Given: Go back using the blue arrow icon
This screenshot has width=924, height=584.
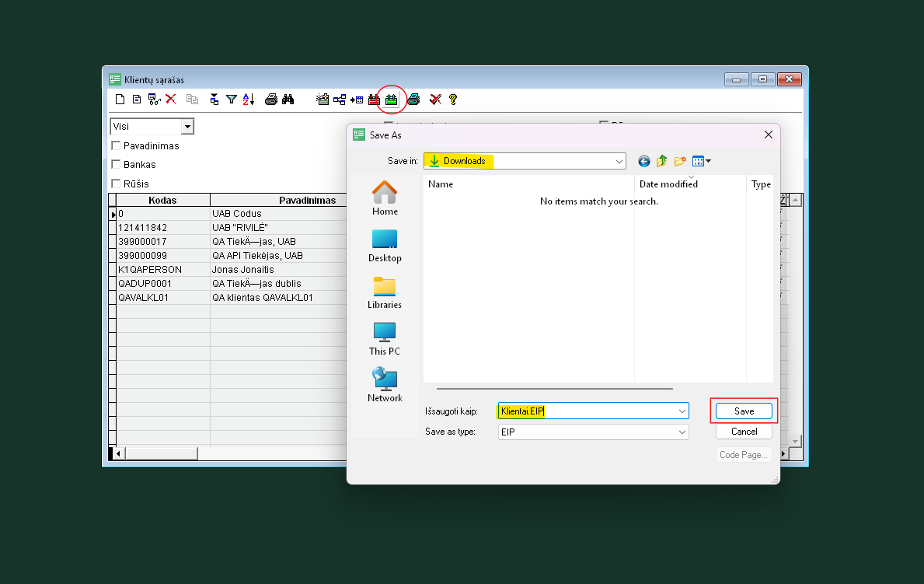Looking at the screenshot, I should tap(644, 161).
